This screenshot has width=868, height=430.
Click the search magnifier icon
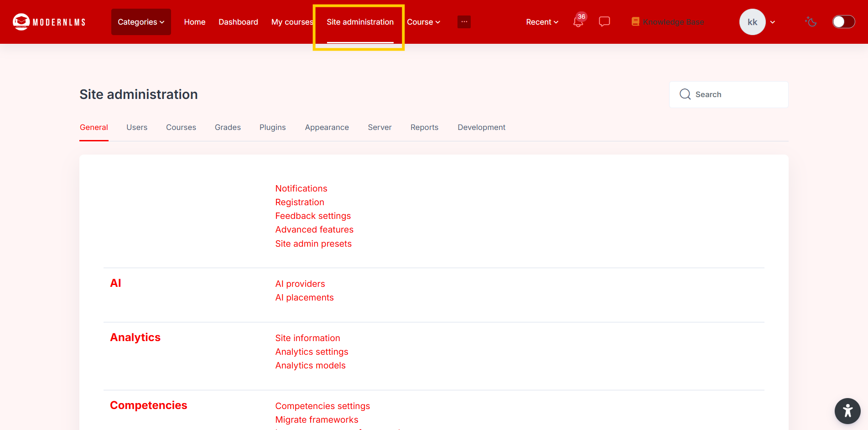pyautogui.click(x=685, y=94)
